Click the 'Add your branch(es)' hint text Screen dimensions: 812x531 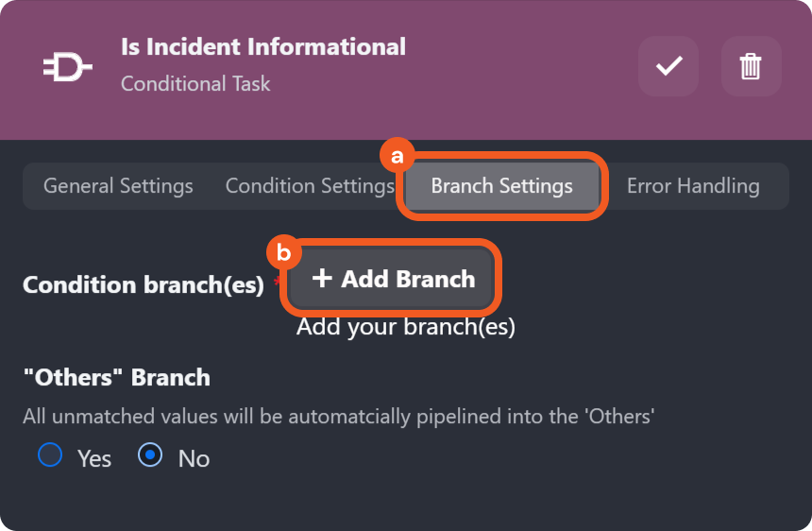pos(405,327)
